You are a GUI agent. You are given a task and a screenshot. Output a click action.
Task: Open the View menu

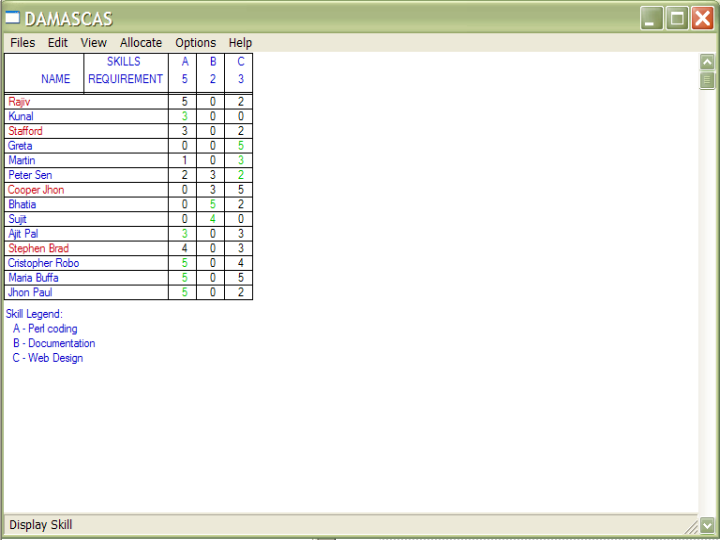pyautogui.click(x=94, y=43)
